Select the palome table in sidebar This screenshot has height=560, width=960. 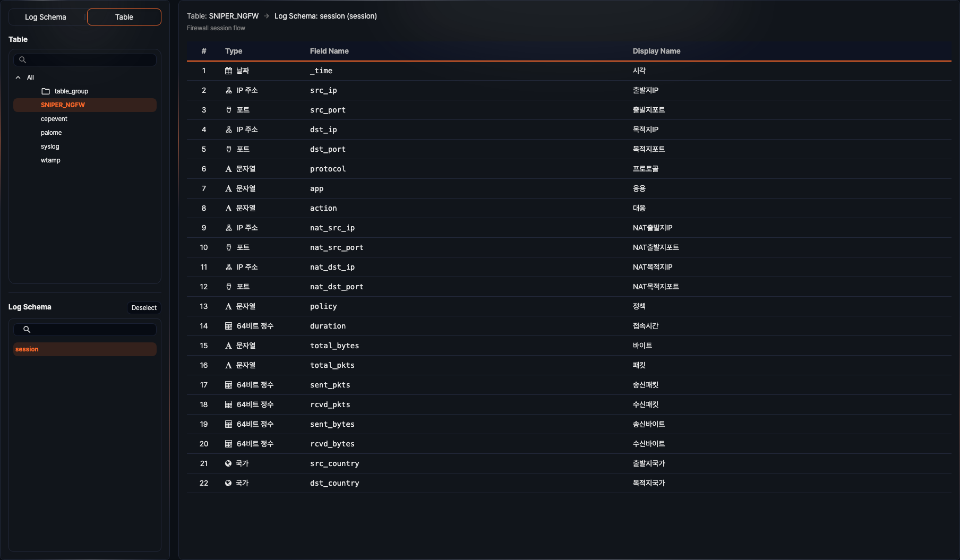51,132
